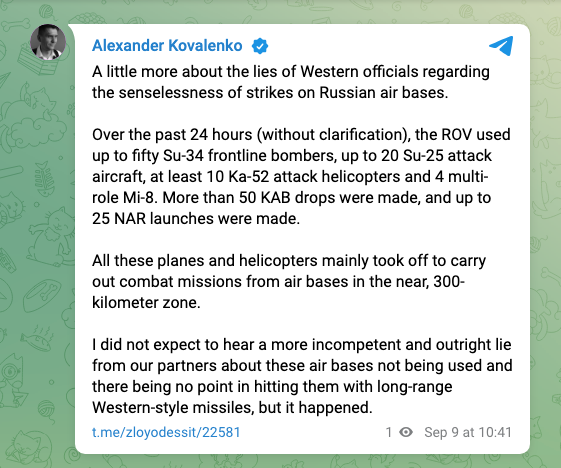Open Telegram via the paper plane icon
Viewport: 561px width, 468px height.
(501, 46)
